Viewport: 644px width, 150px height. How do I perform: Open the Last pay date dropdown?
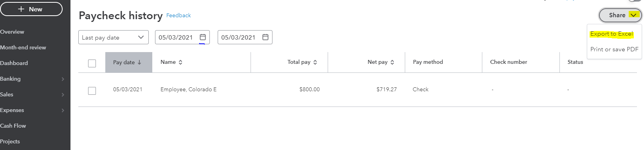point(114,37)
